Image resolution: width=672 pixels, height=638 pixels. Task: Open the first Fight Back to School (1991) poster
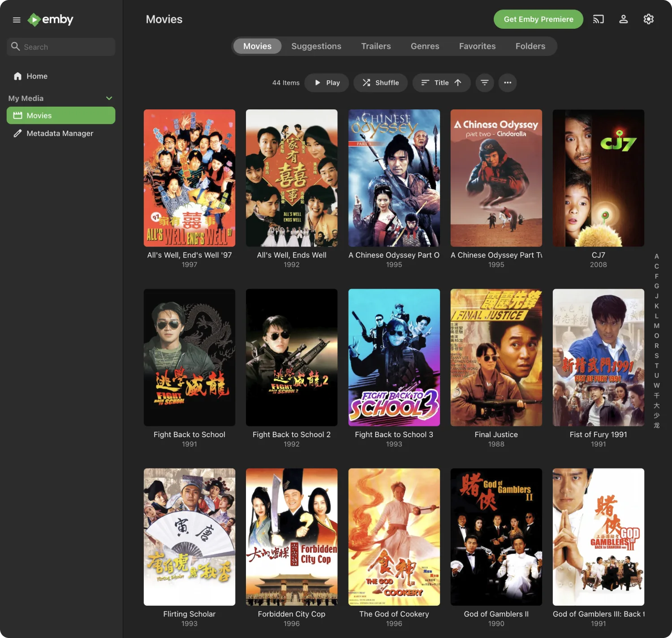tap(190, 357)
